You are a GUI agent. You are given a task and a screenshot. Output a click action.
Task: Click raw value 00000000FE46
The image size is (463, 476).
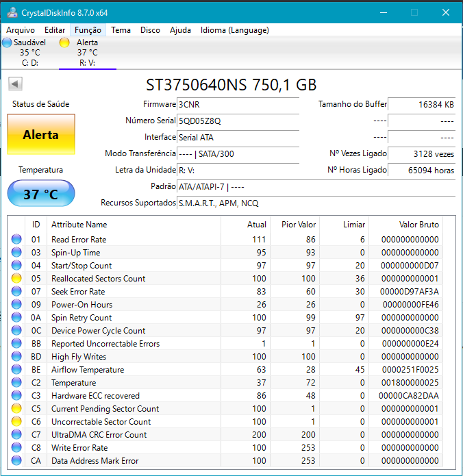click(410, 305)
